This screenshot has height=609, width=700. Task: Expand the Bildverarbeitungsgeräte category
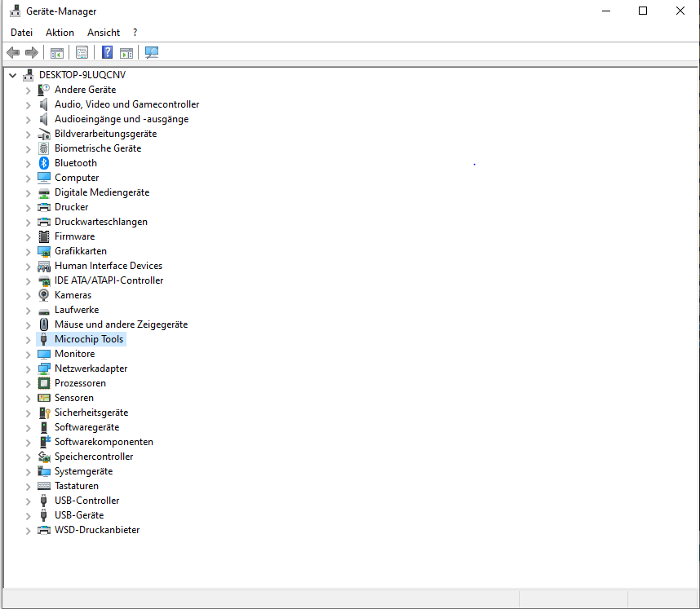tap(28, 135)
